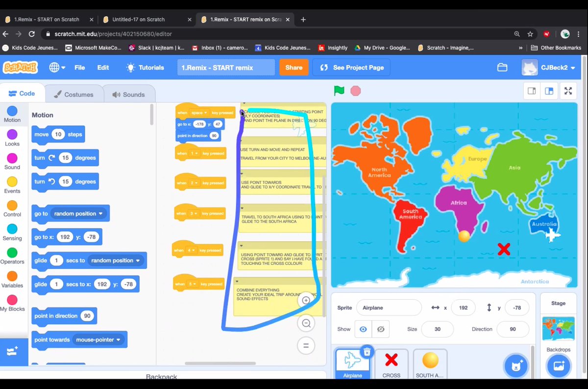Delete the Airplane sprite via trash icon
Screen dimensions: 588x389
pos(367,351)
